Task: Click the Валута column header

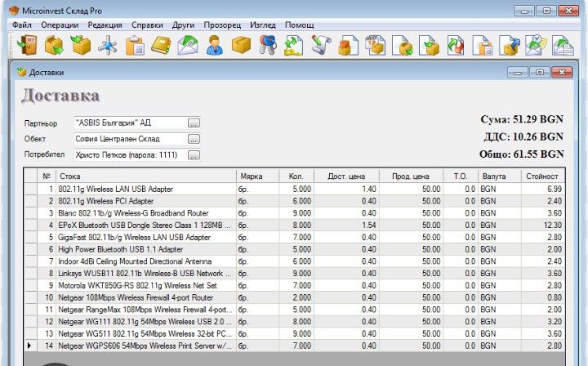Action: click(500, 176)
